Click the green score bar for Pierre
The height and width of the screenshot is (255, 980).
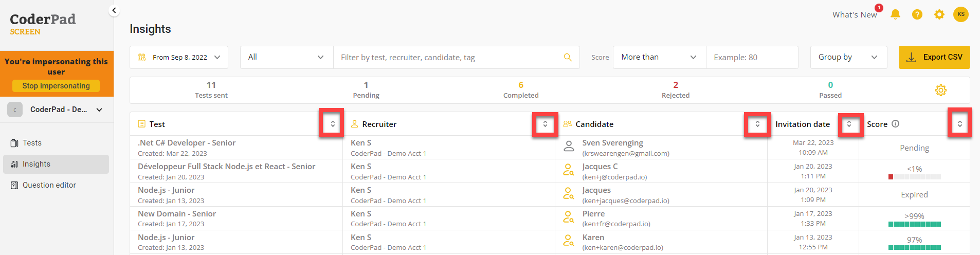(x=914, y=224)
